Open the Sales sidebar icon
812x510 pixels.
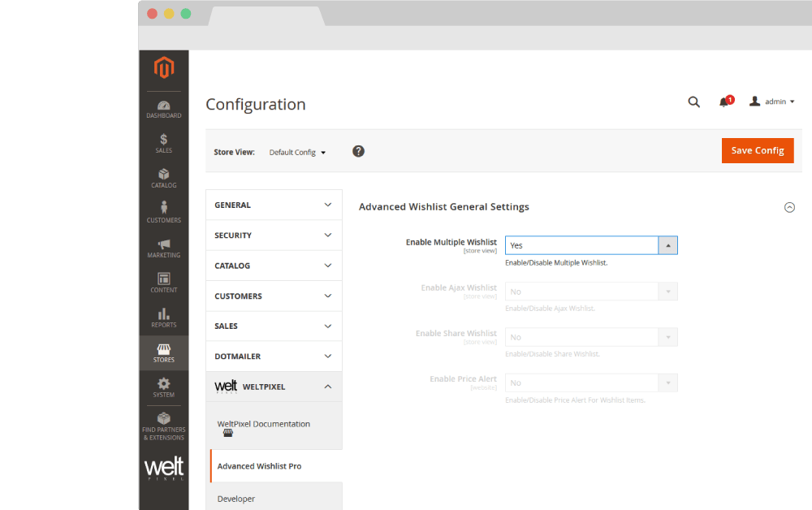[164, 144]
